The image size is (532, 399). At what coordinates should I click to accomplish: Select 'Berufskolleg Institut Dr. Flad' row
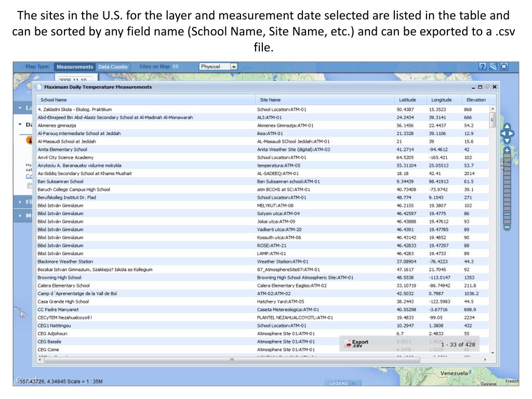[262, 197]
